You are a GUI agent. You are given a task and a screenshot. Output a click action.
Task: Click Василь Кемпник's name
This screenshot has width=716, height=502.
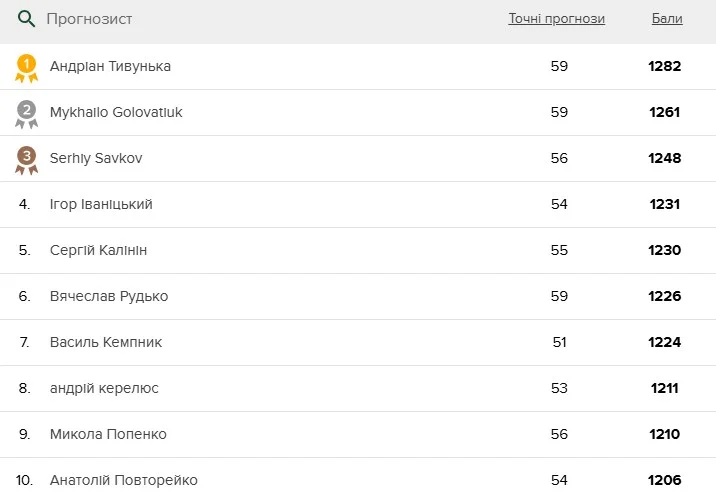coord(106,342)
